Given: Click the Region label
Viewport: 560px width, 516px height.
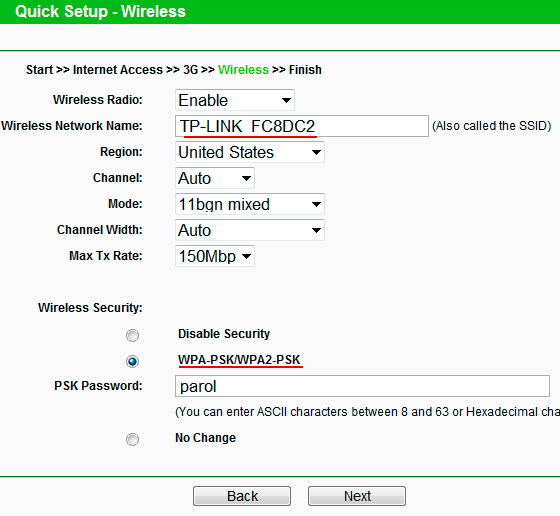Looking at the screenshot, I should pos(121,152).
